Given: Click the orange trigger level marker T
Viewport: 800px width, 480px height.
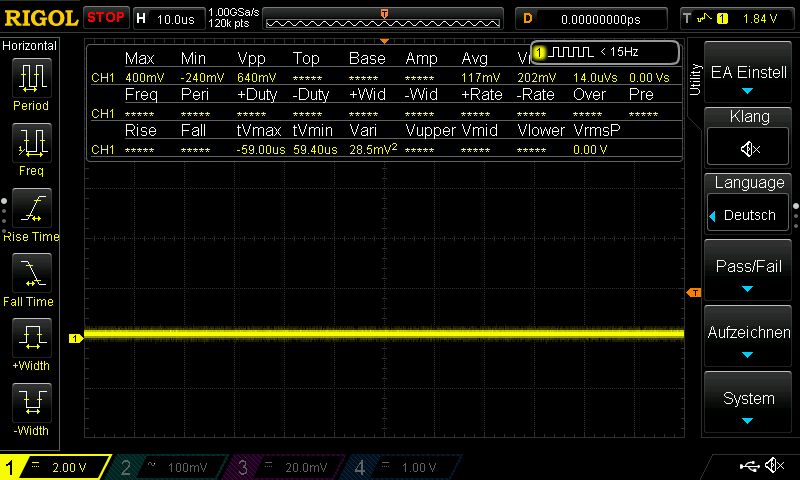Looking at the screenshot, I should pyautogui.click(x=694, y=292).
